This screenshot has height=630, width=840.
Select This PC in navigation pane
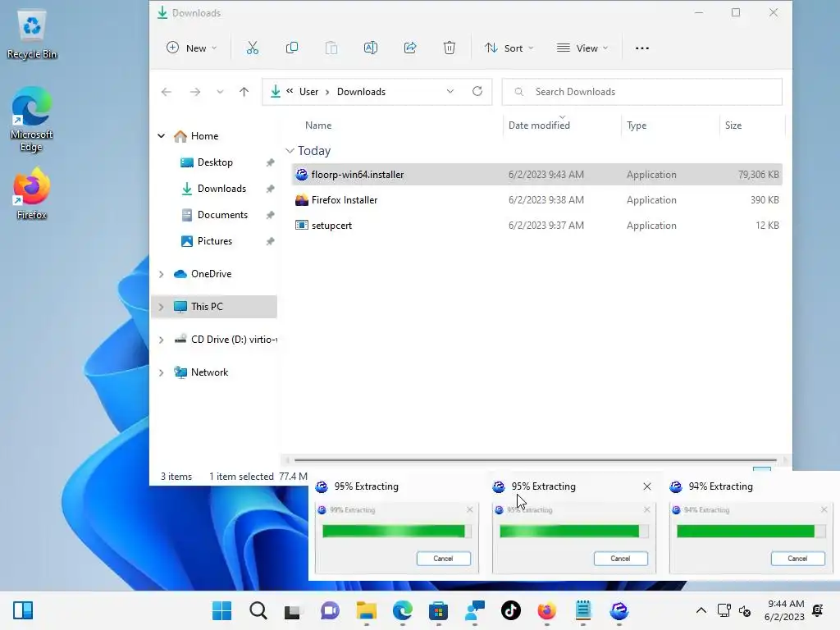coord(215,307)
